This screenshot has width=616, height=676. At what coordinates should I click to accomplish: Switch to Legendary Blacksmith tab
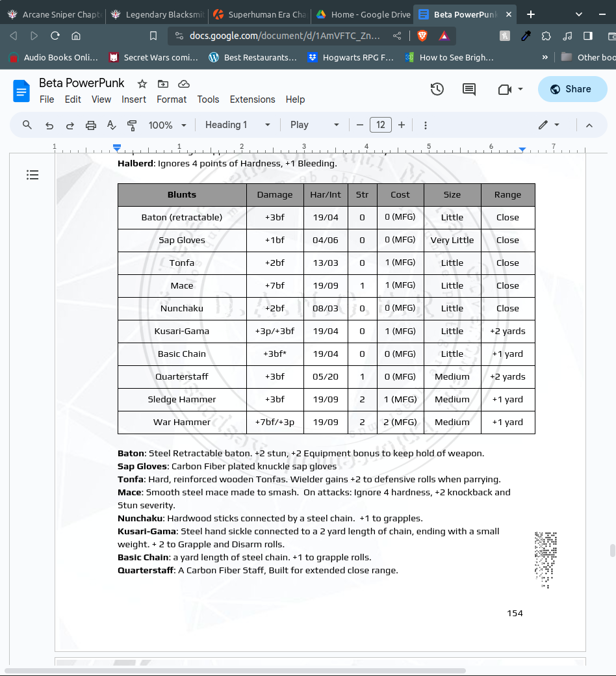click(x=157, y=15)
